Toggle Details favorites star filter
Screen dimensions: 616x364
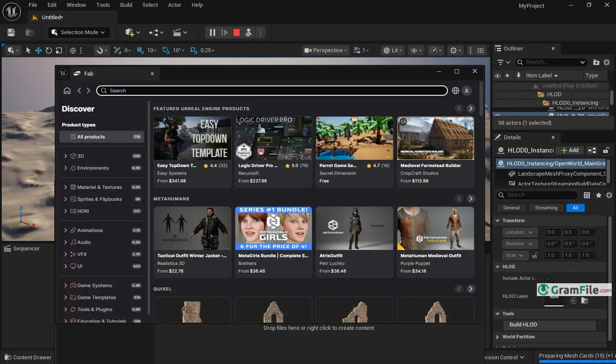598,195
